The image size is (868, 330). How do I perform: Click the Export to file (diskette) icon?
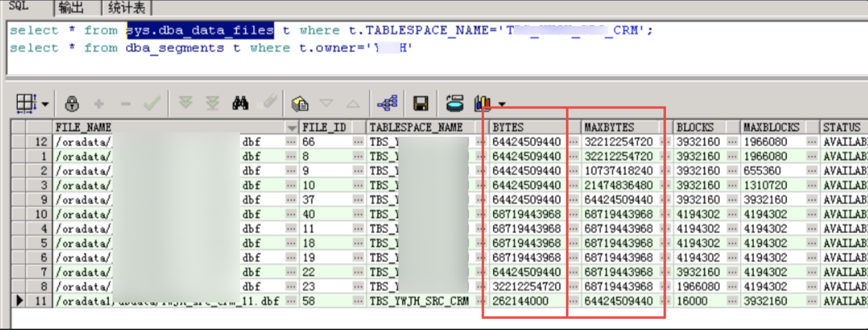coord(421,103)
